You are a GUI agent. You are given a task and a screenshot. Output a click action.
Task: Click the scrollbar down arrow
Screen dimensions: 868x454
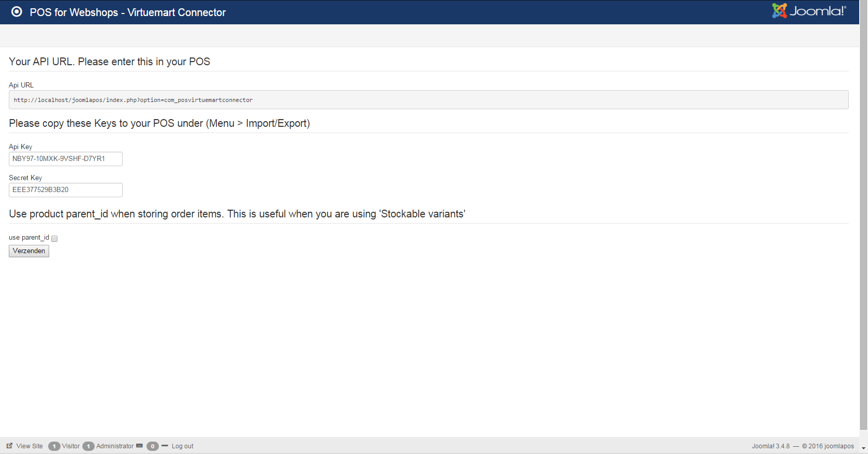click(863, 448)
